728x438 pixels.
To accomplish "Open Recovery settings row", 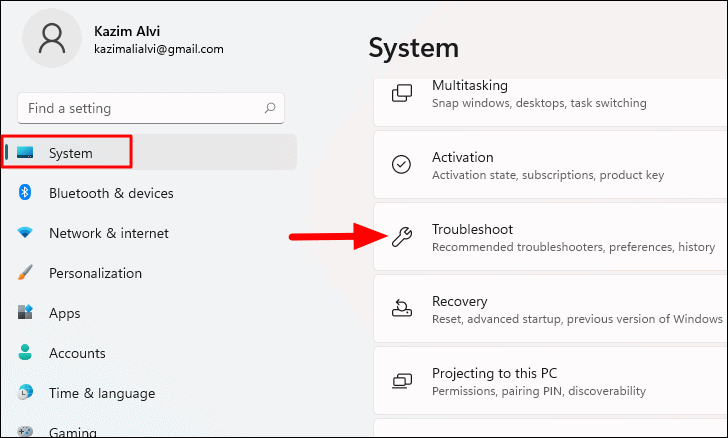I will [550, 308].
